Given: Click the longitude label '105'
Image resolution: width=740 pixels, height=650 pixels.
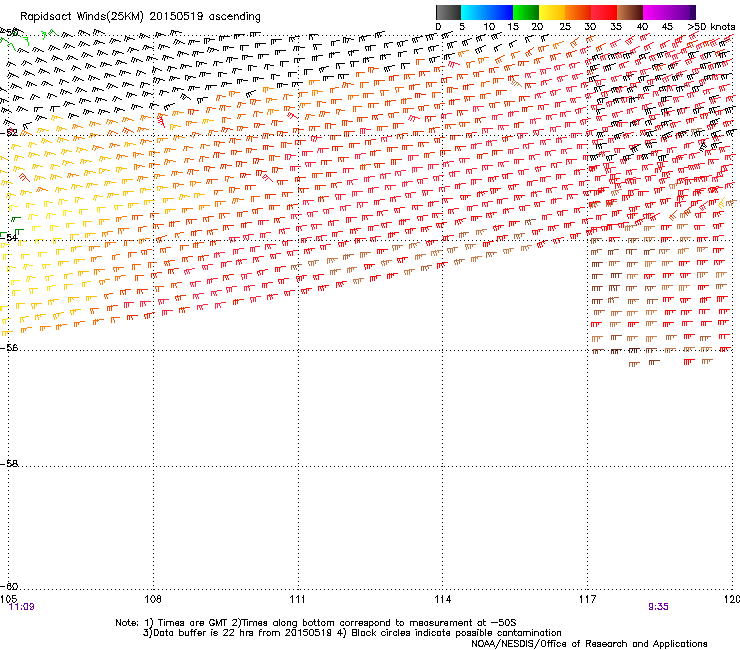Looking at the screenshot, I should (x=8, y=599).
